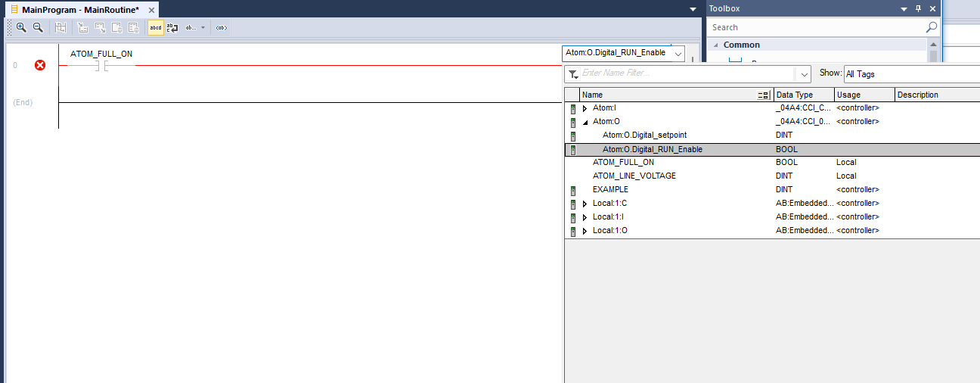Image resolution: width=980 pixels, height=383 pixels.
Task: Collapse the Atom:O tag tree node
Action: coord(585,122)
